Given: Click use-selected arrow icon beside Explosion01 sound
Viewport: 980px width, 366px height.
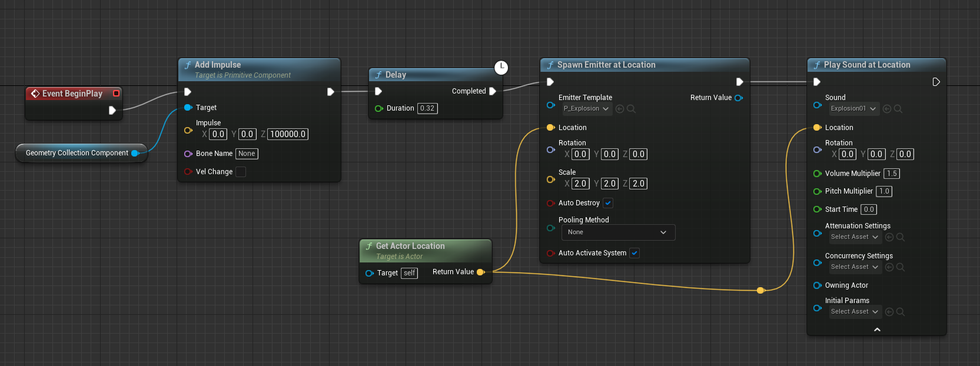Looking at the screenshot, I should coord(887,109).
